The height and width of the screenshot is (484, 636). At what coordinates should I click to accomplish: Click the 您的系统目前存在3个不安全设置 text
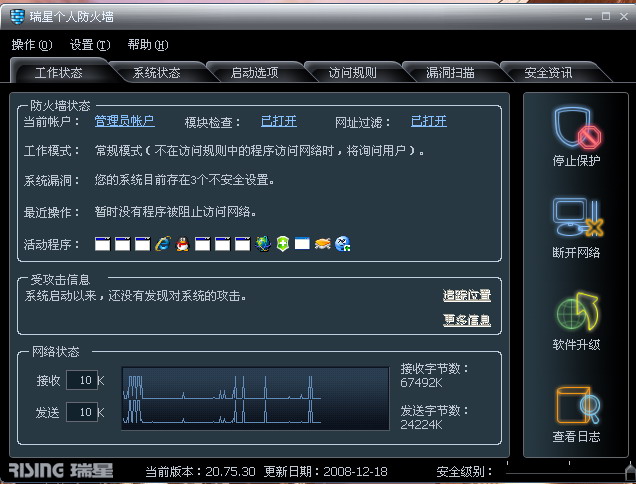pos(185,179)
